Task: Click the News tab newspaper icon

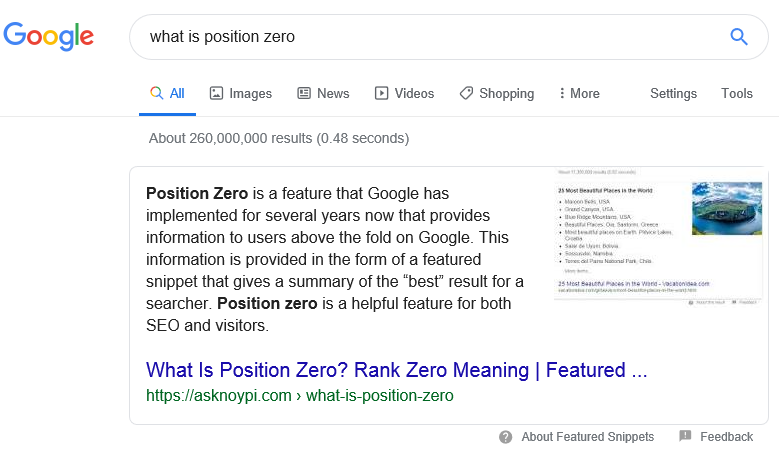Action: point(304,93)
